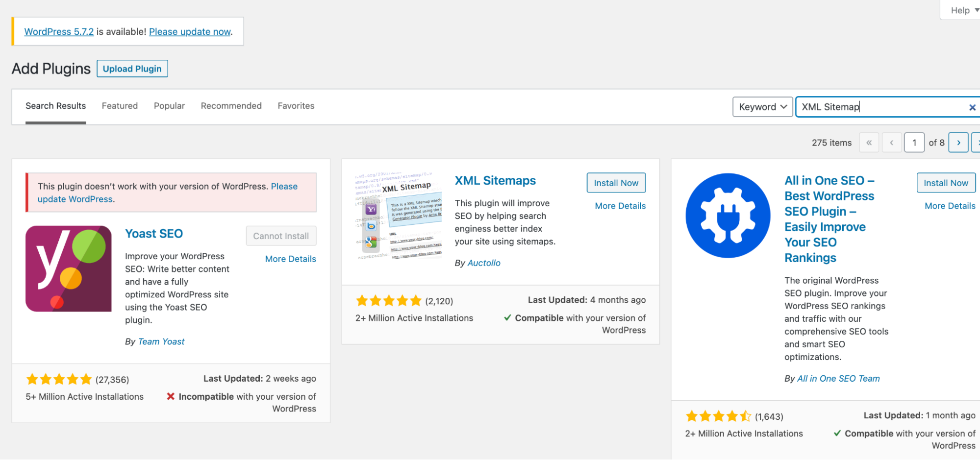Click the Upload Plugin button

coord(132,69)
